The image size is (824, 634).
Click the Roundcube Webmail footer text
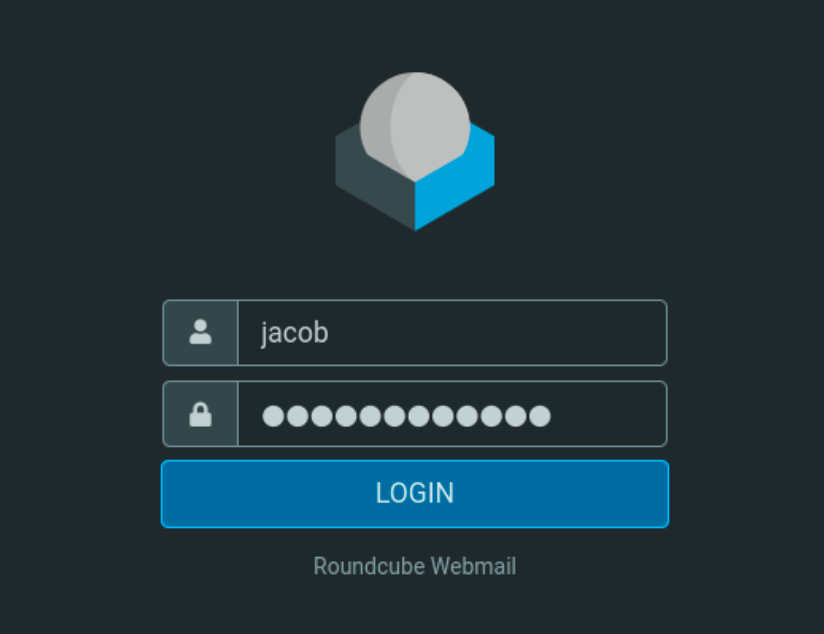(x=415, y=566)
